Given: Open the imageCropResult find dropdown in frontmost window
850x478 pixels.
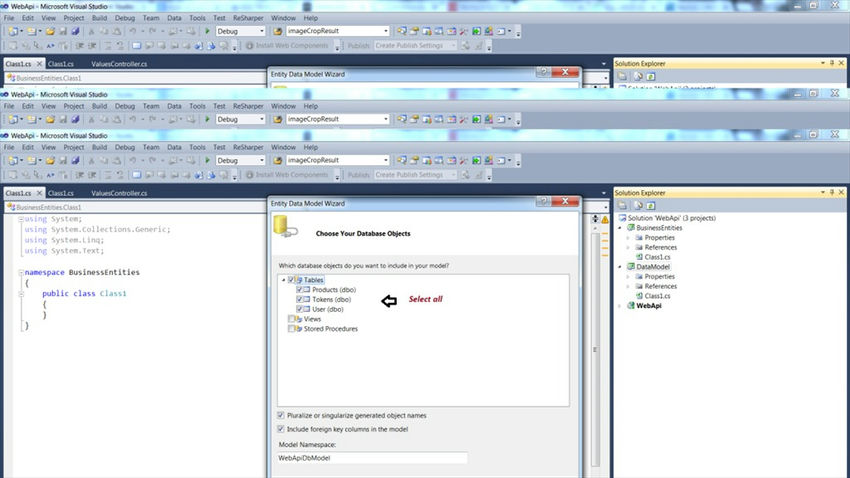Looking at the screenshot, I should click(385, 160).
